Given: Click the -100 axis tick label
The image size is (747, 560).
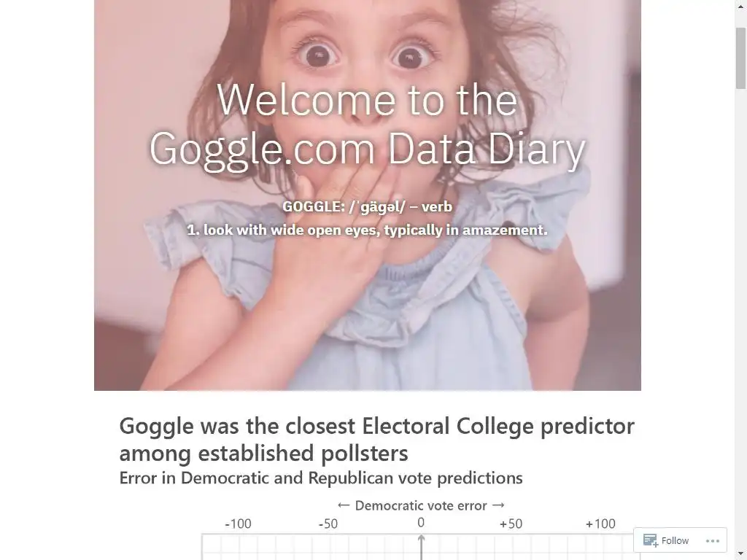Looking at the screenshot, I should click(238, 524).
